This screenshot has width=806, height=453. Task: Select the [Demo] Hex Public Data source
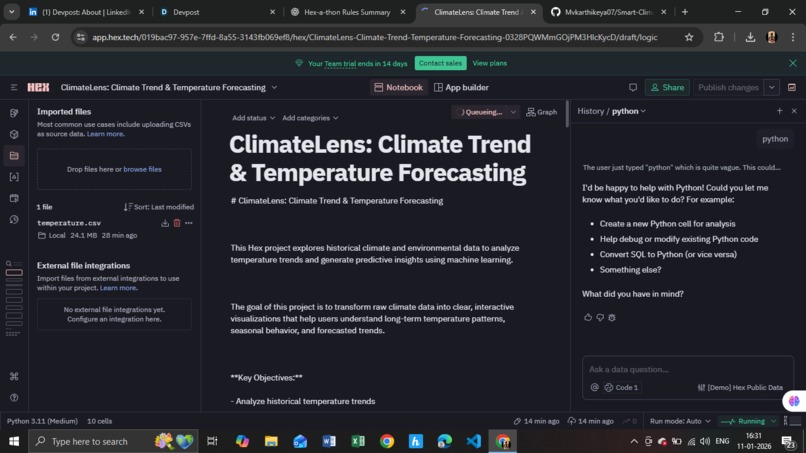[740, 387]
